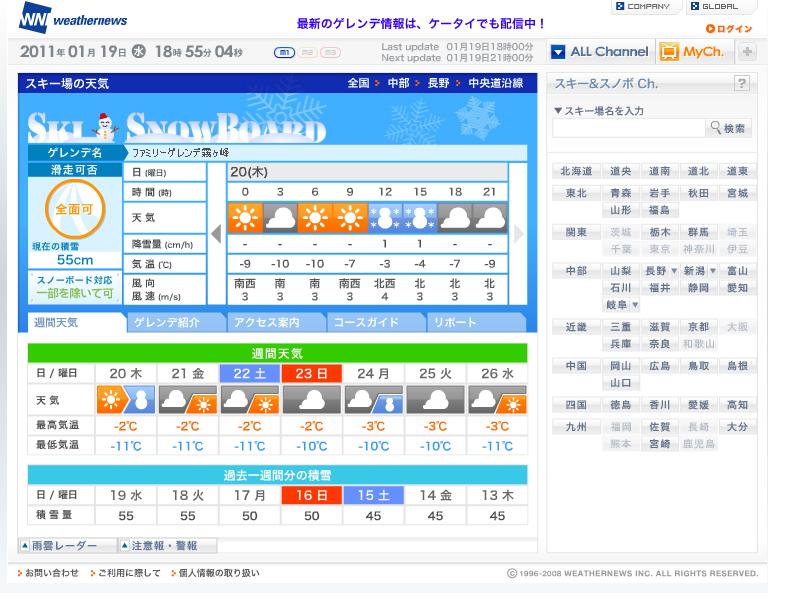Click weekly weather icon for 24 月

tap(373, 399)
